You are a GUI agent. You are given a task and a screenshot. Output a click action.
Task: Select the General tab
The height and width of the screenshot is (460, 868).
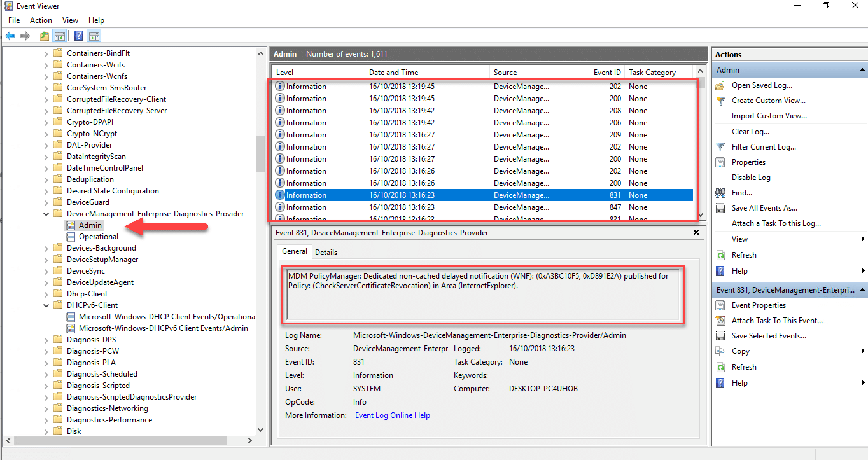coord(295,251)
